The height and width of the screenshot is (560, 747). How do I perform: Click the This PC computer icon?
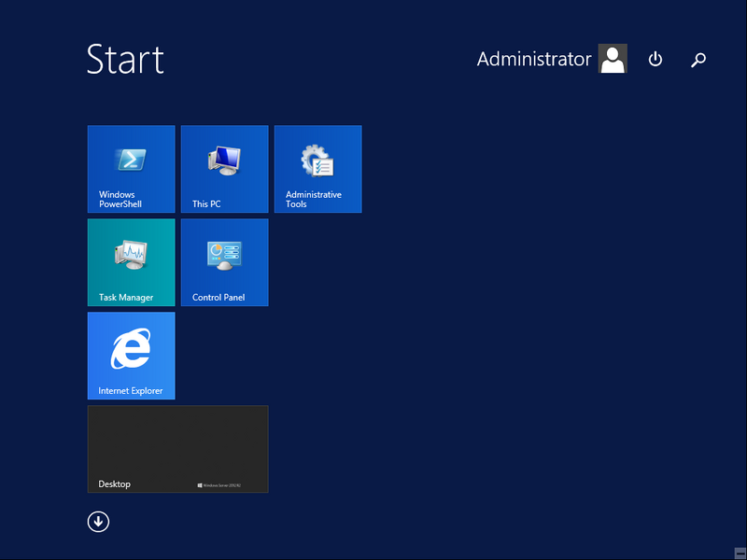(x=224, y=161)
